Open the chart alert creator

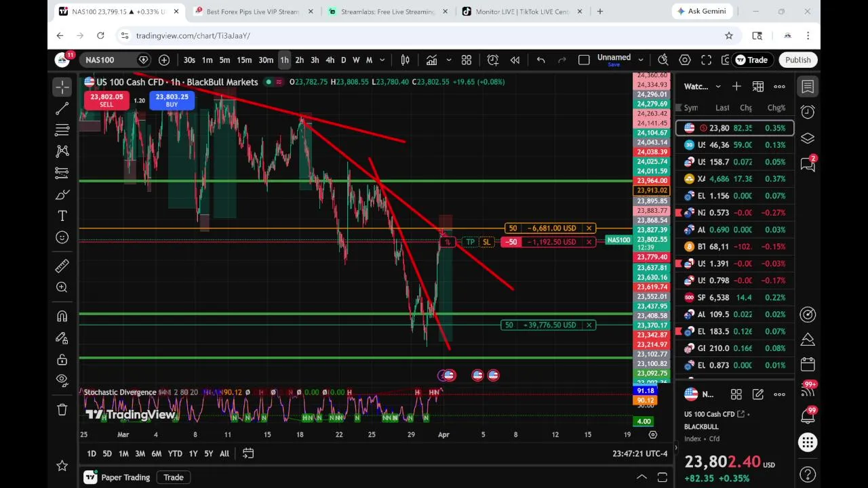[493, 60]
